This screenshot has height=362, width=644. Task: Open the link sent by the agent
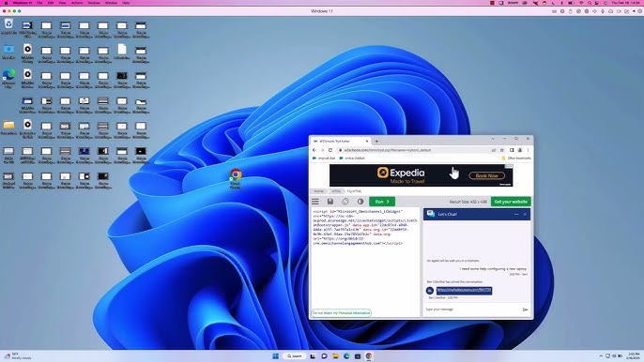point(464,290)
